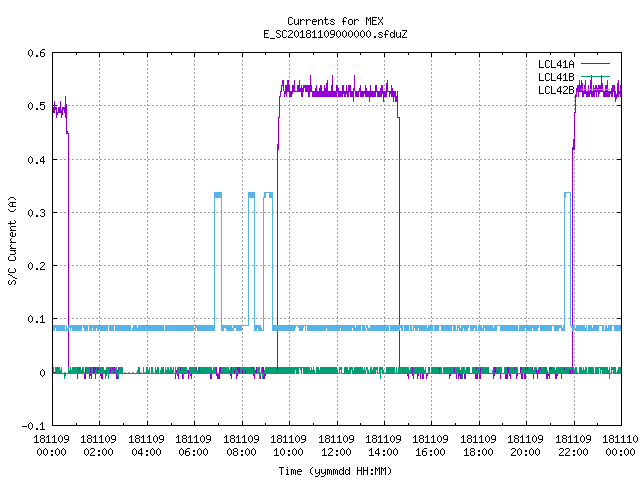Click the green LCL41B legend line sample

click(595, 76)
